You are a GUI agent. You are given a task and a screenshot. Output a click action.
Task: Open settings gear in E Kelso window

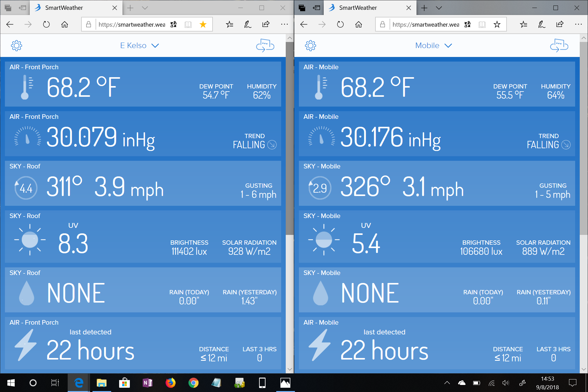click(x=17, y=46)
